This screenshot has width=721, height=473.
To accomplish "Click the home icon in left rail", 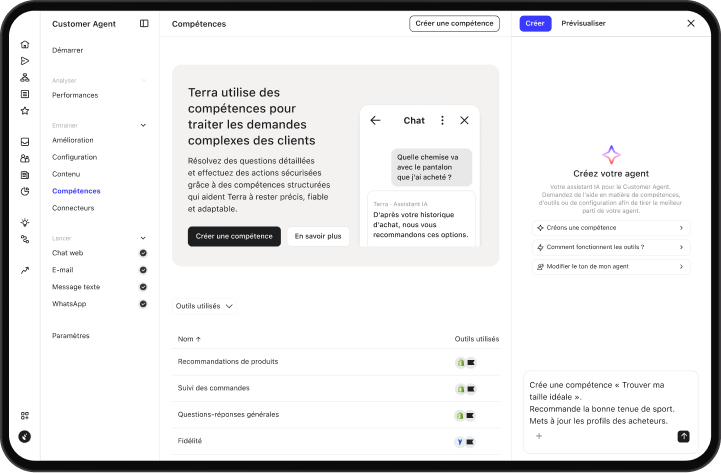I will pos(25,45).
